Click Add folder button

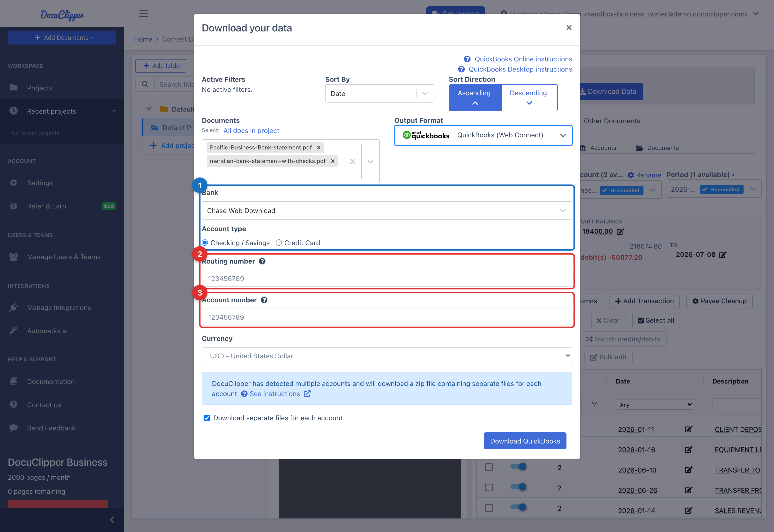click(x=161, y=66)
